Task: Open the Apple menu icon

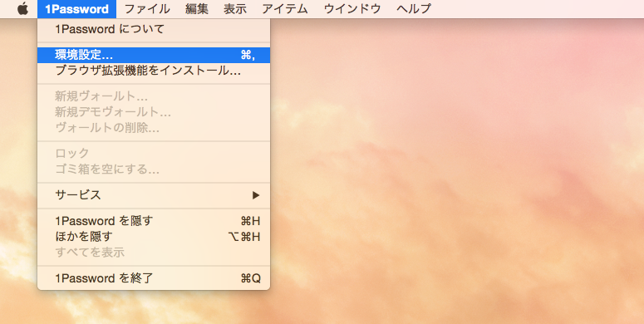Action: point(22,8)
